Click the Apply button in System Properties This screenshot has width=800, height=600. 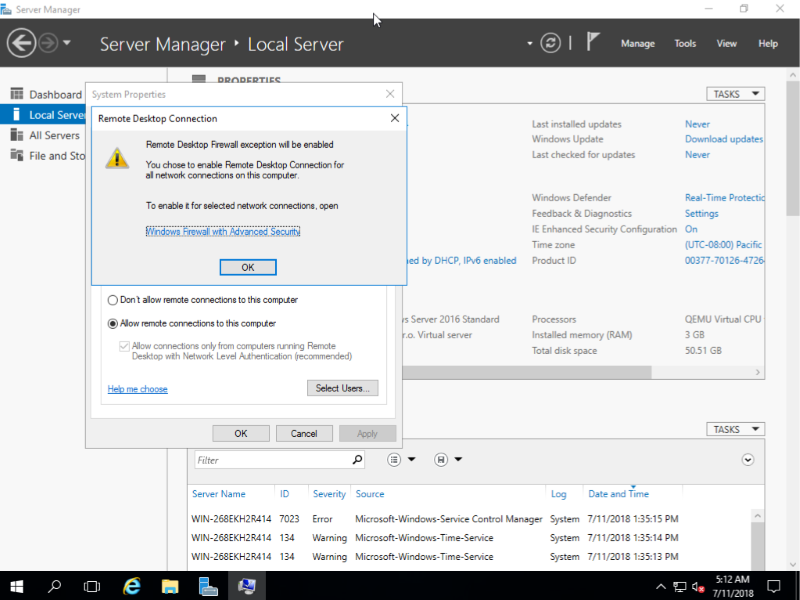click(x=367, y=434)
